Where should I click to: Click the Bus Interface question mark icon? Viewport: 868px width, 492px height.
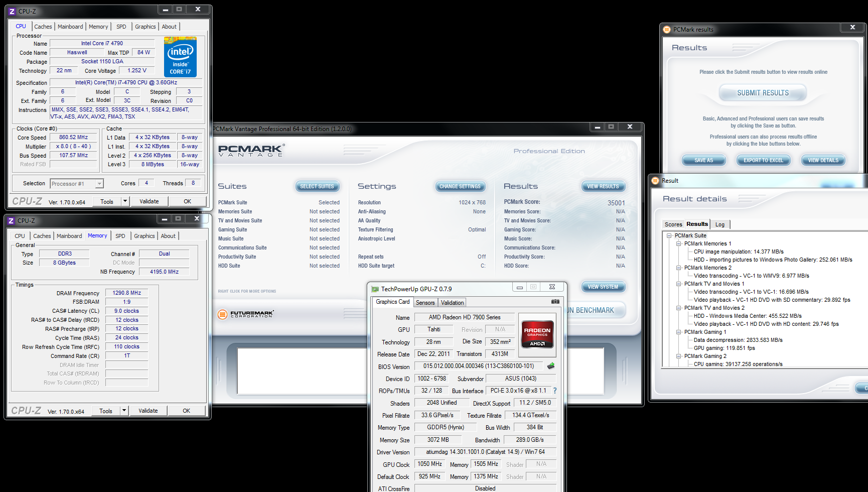(x=555, y=391)
